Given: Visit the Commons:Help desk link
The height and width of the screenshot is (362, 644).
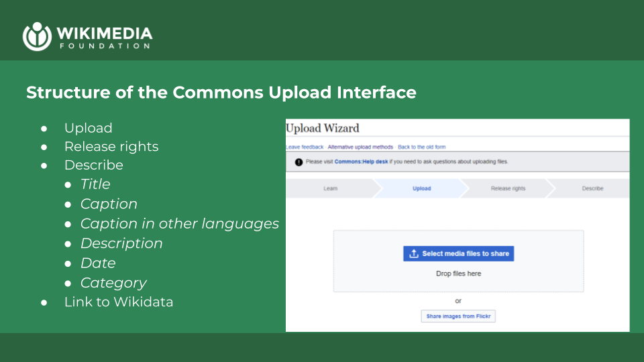Looking at the screenshot, I should tap(361, 162).
